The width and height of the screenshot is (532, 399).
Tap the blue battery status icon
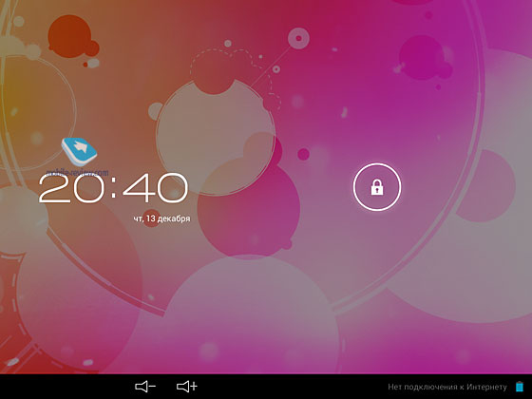coord(520,387)
